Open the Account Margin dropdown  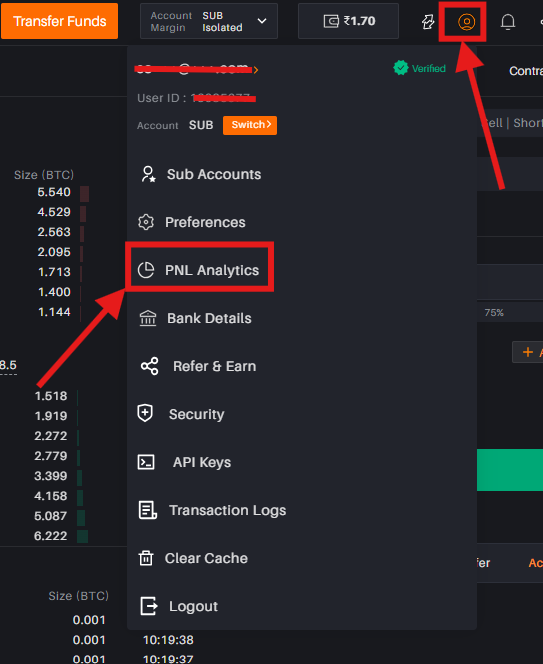(x=209, y=21)
